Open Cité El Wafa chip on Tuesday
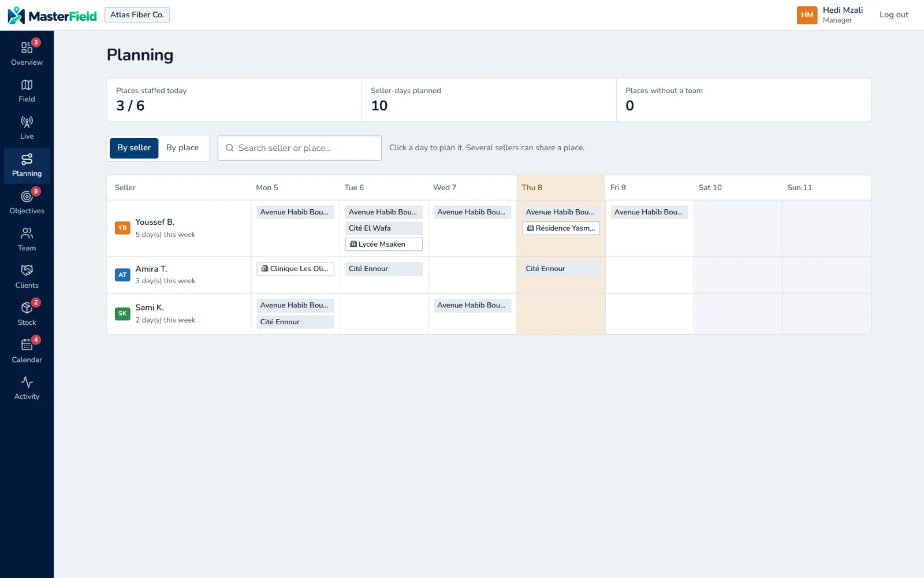The width and height of the screenshot is (924, 578). [384, 228]
